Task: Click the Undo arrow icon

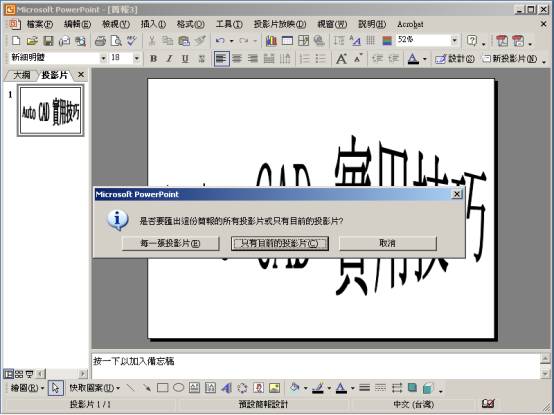Action: (220, 41)
